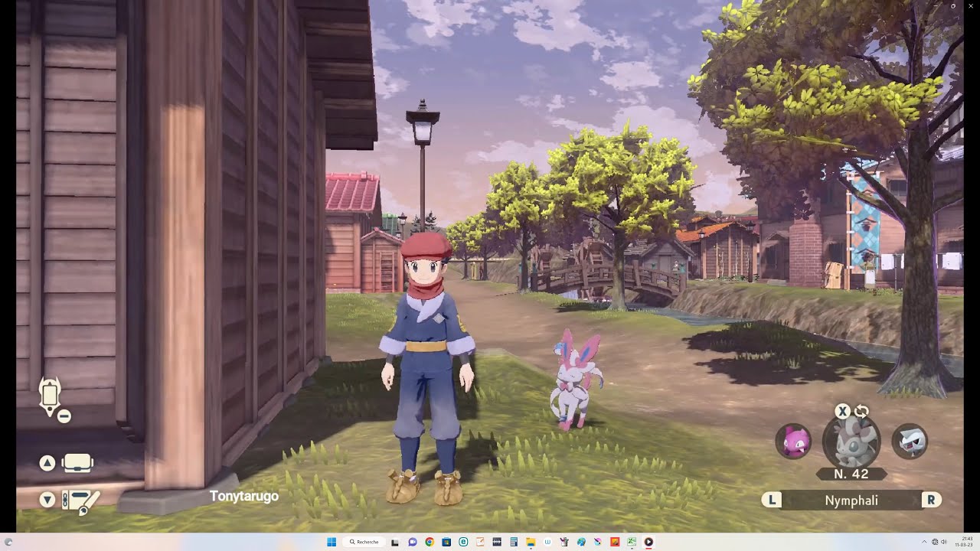Click the Tonytarugo watermark text

[244, 496]
